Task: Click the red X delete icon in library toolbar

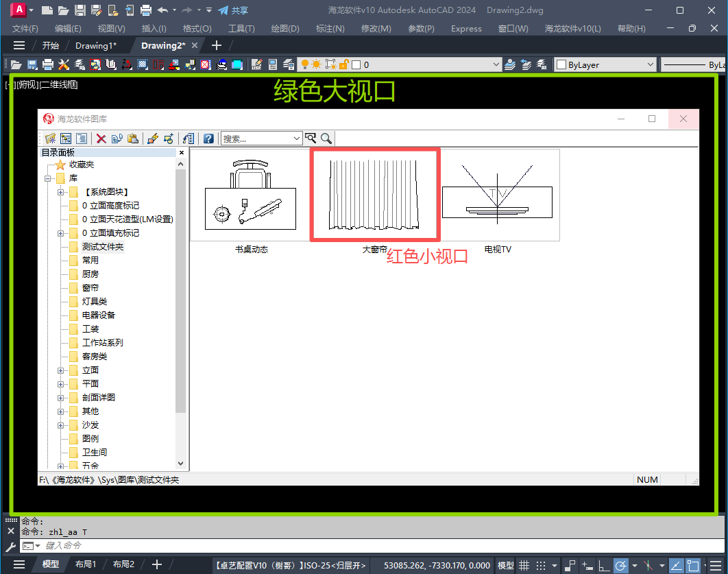Action: click(101, 139)
